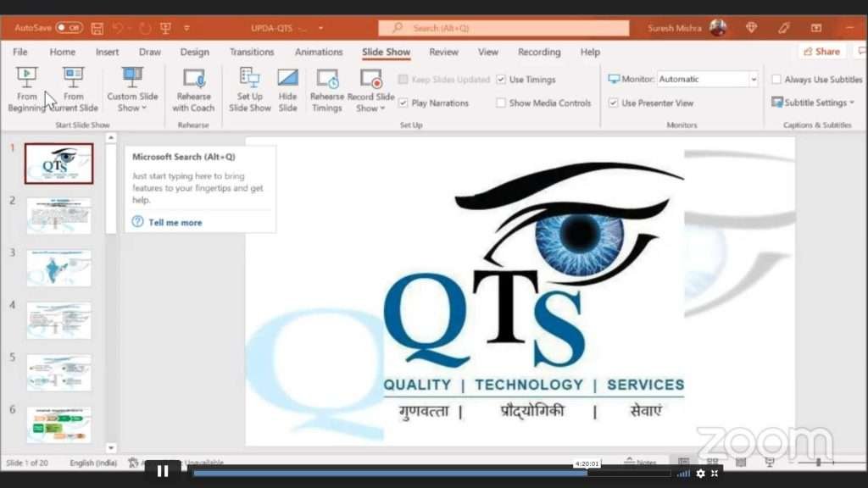Switch to Reading View
The width and height of the screenshot is (868, 488).
tap(741, 462)
